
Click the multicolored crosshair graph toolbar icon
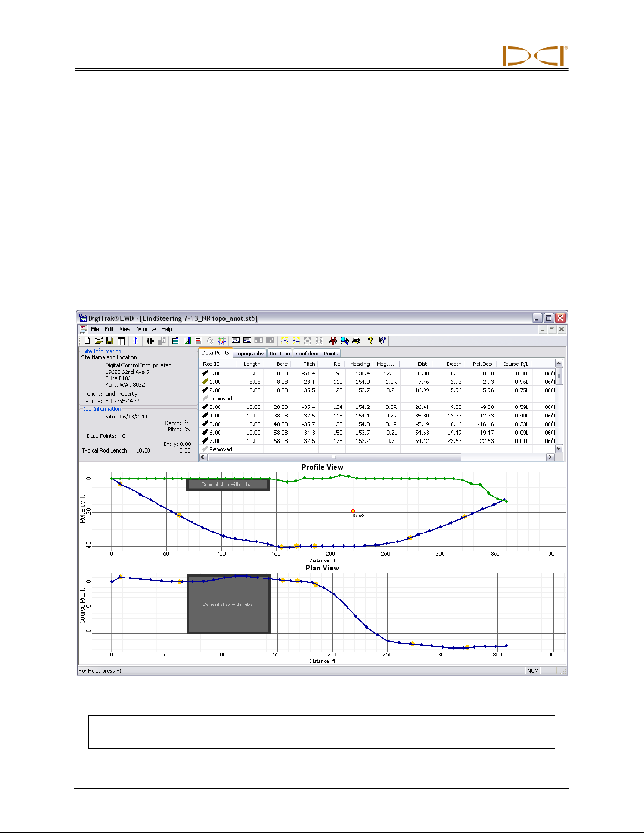pos(222,341)
